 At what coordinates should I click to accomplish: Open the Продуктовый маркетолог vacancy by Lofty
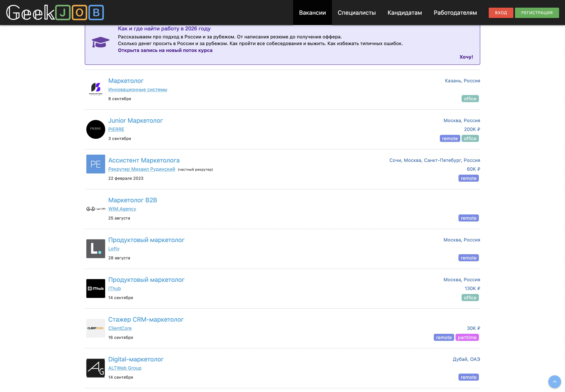coord(146,240)
